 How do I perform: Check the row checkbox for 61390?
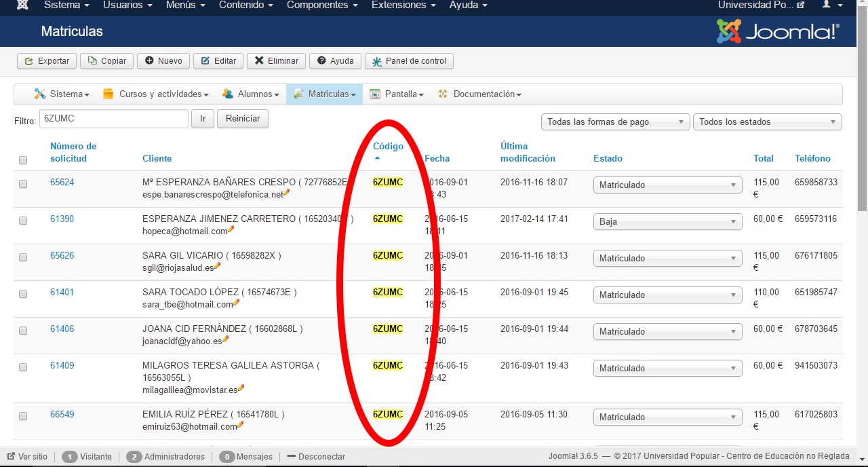[x=23, y=221]
